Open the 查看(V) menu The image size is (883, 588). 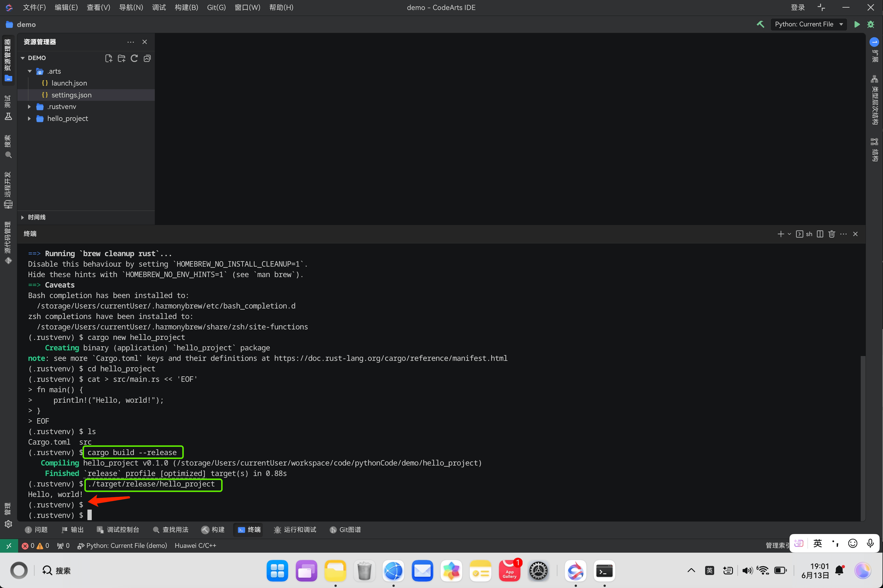(98, 8)
